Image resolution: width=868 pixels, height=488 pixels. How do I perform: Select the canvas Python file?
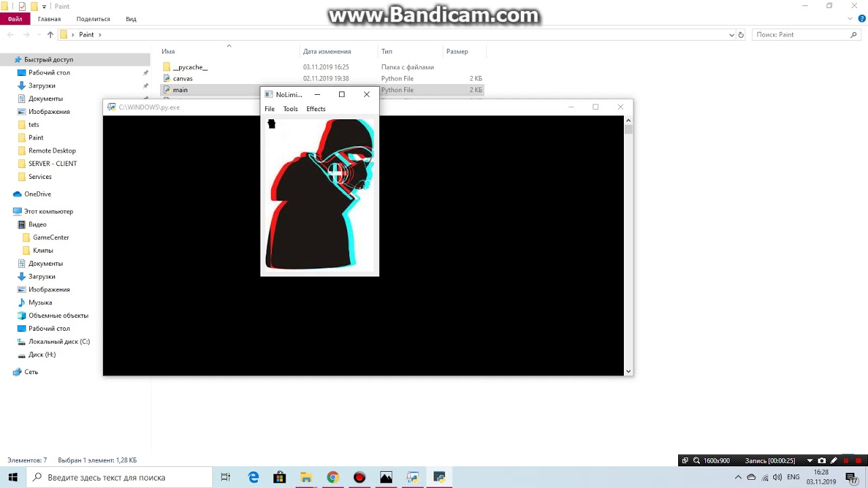[x=183, y=79]
